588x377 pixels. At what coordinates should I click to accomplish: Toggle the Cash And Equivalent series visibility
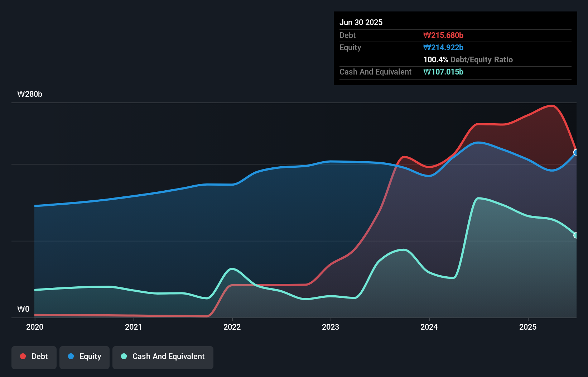pos(163,357)
